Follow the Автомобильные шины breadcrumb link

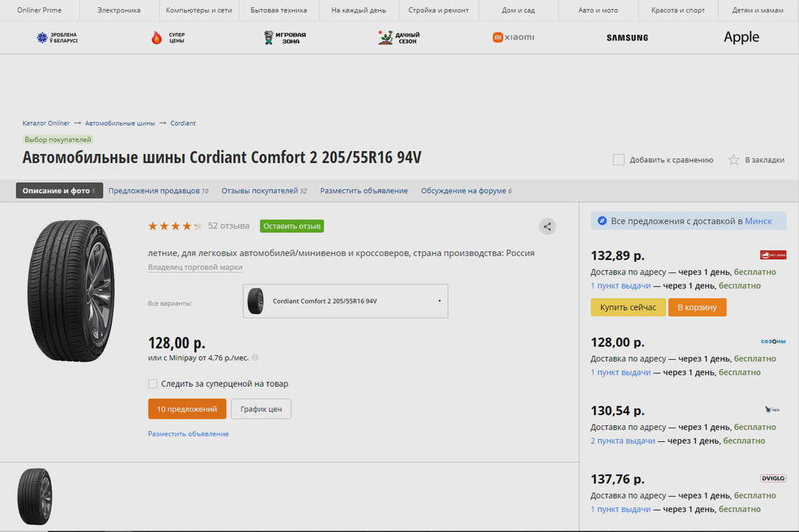point(120,123)
